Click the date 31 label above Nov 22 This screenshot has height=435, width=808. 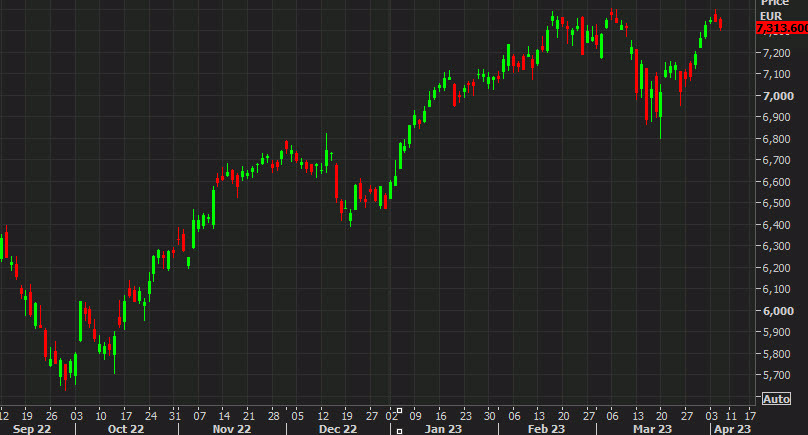[x=175, y=416]
